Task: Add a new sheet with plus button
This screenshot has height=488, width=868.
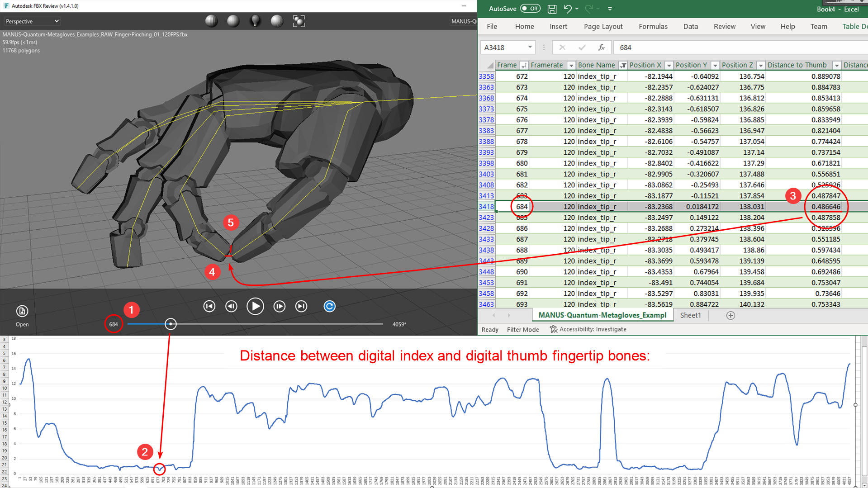Action: coord(730,315)
